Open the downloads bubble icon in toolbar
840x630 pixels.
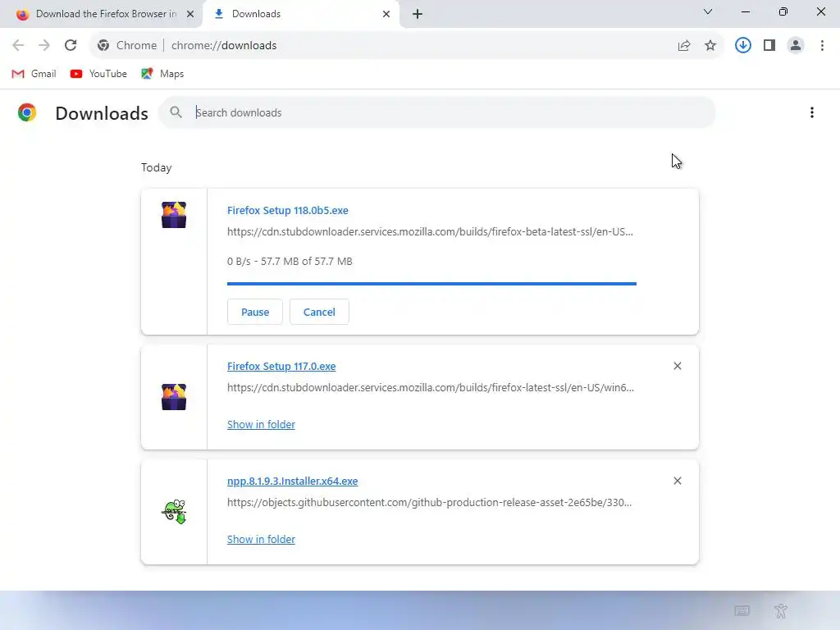(743, 46)
